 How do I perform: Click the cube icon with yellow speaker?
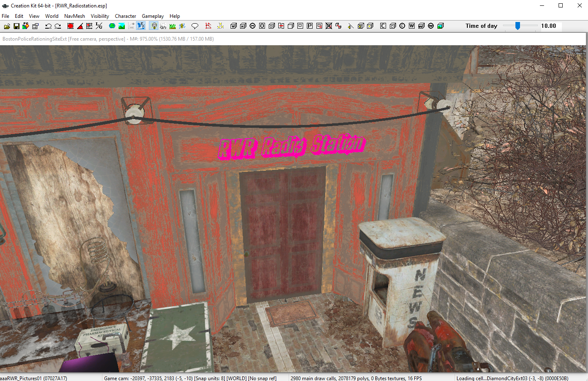(x=361, y=26)
